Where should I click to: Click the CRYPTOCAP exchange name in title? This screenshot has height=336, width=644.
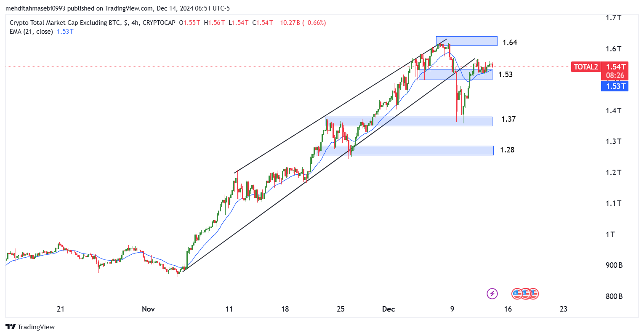tap(159, 23)
